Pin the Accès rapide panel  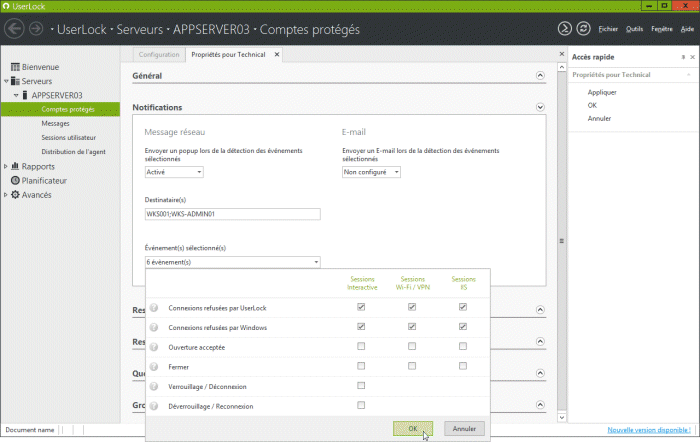(683, 57)
